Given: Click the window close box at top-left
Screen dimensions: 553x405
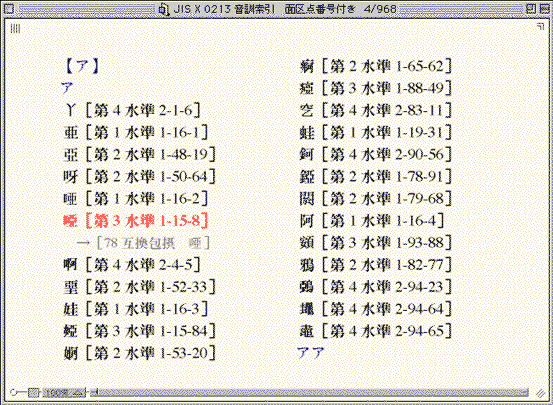Looking at the screenshot, I should pos(9,9).
